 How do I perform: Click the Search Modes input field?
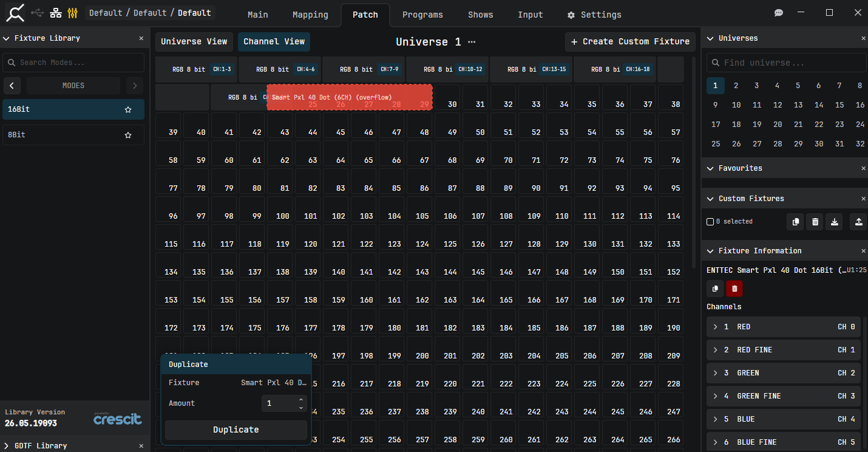(73, 63)
